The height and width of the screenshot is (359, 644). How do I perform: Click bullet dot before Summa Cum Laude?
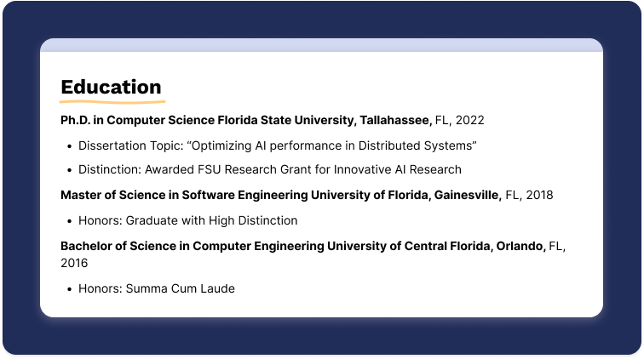pos(68,288)
